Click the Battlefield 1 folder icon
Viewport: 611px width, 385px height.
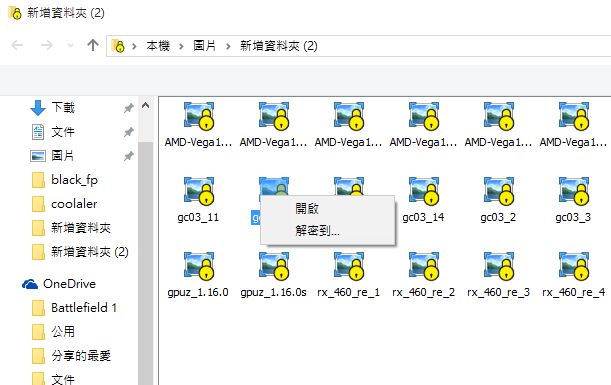(x=38, y=308)
